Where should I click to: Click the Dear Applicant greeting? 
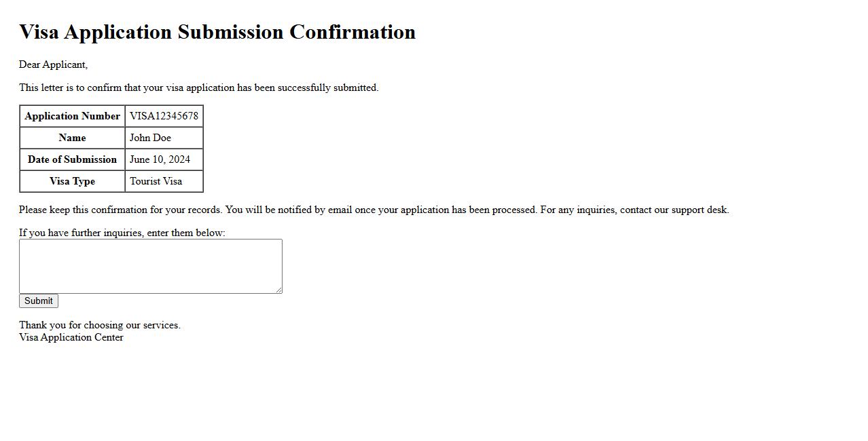click(53, 64)
